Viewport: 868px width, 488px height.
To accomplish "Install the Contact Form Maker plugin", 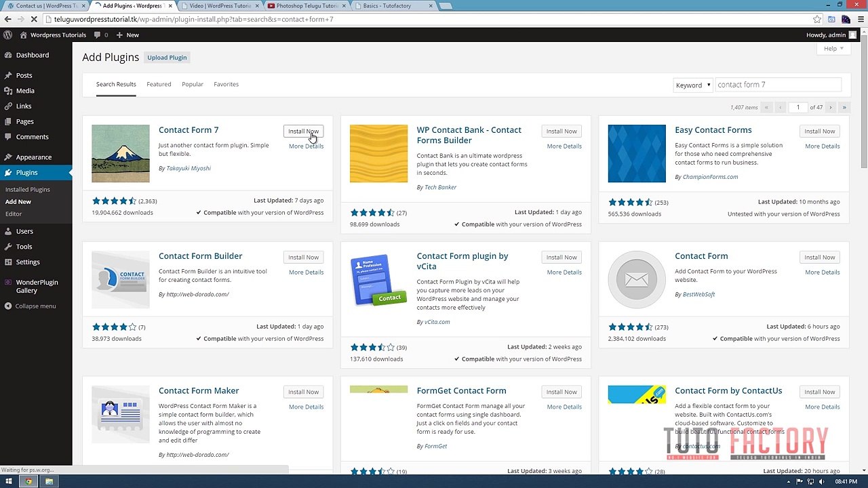I will coord(303,392).
